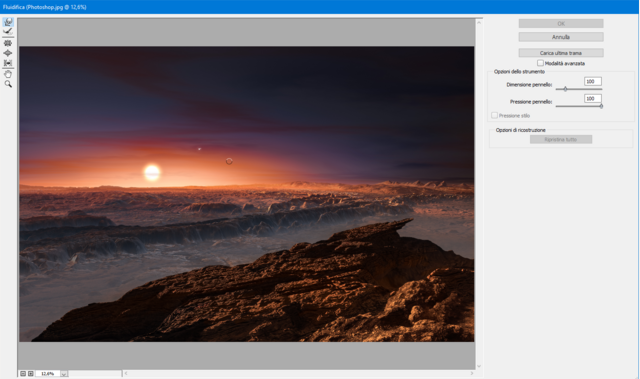Click the Dimensione pennello slider handle
Viewport: 640px width, 379px height.
(565, 89)
